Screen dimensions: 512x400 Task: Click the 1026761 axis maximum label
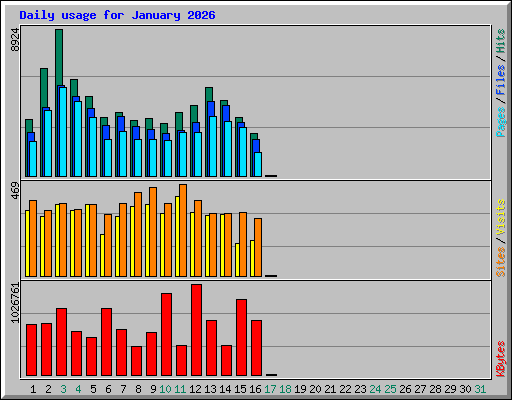pos(15,303)
